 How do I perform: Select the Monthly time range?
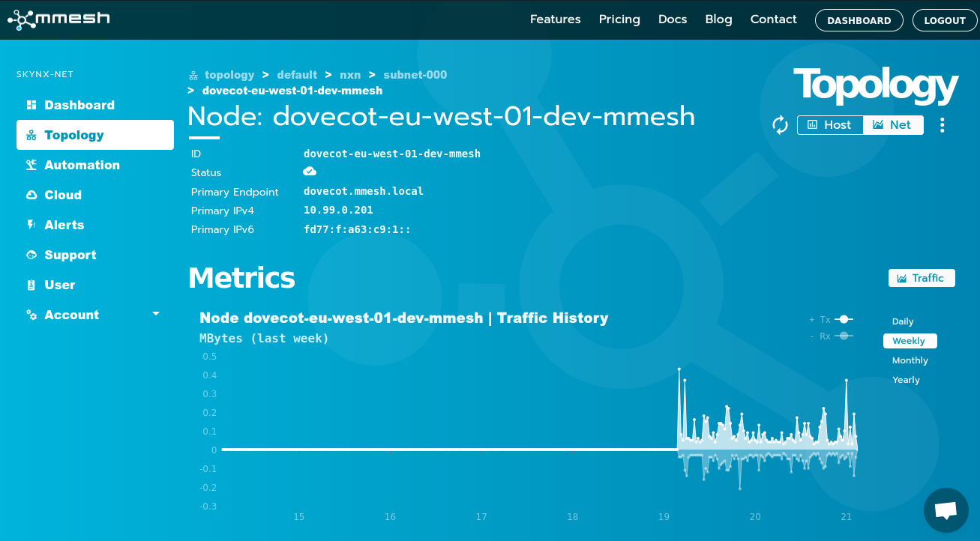tap(910, 360)
